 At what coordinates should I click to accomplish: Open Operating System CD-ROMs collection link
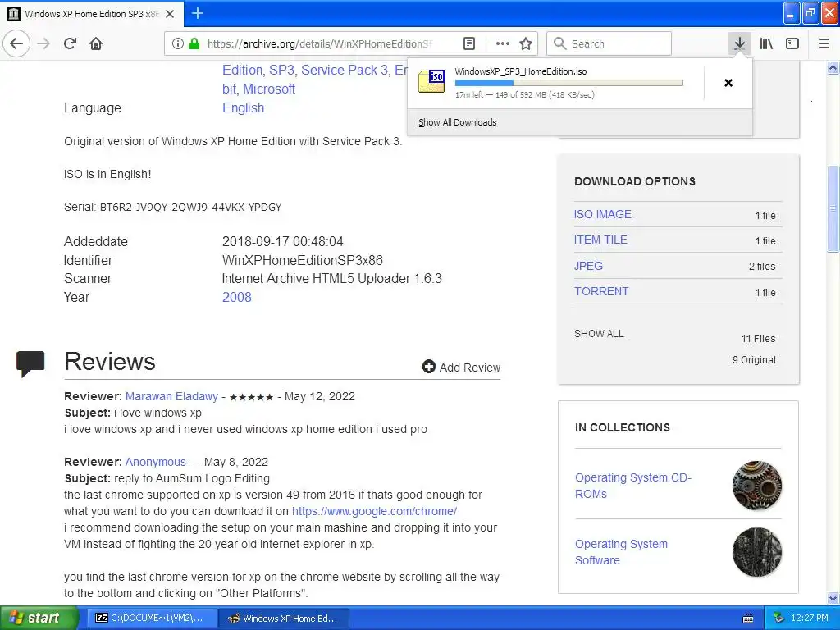coord(633,486)
